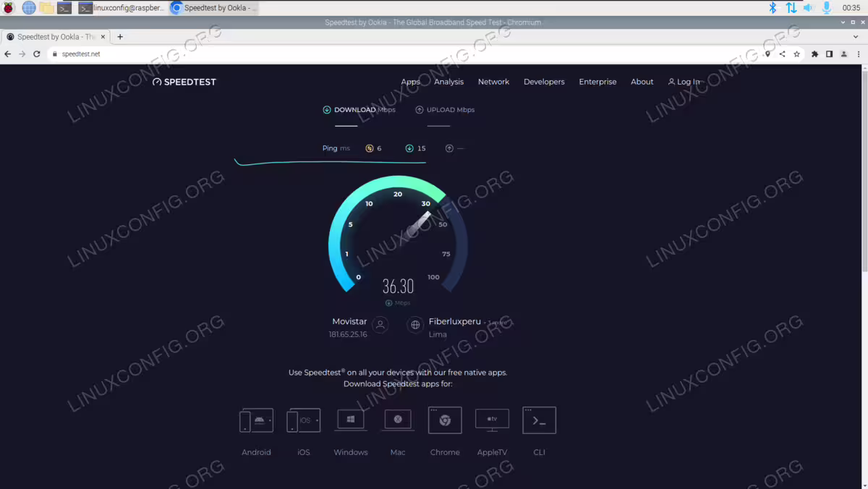The height and width of the screenshot is (489, 868).
Task: Bookmark this page with the star icon
Action: click(x=796, y=54)
